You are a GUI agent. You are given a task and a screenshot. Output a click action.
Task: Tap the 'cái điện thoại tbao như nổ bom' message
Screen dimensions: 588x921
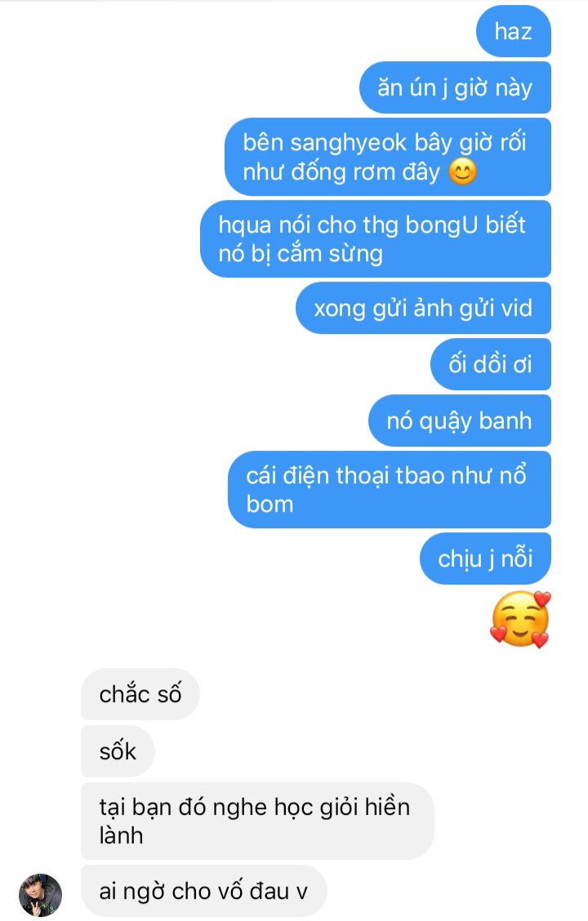(390, 489)
